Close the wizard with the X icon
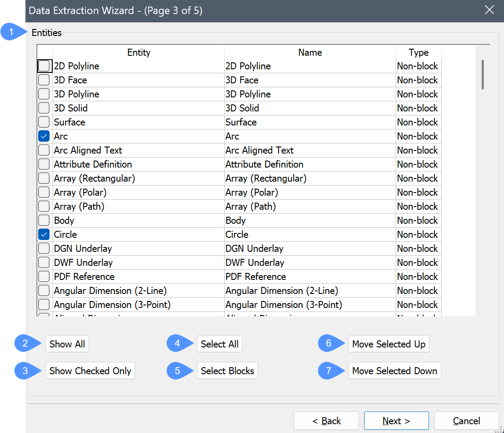504x433 pixels. click(490, 11)
